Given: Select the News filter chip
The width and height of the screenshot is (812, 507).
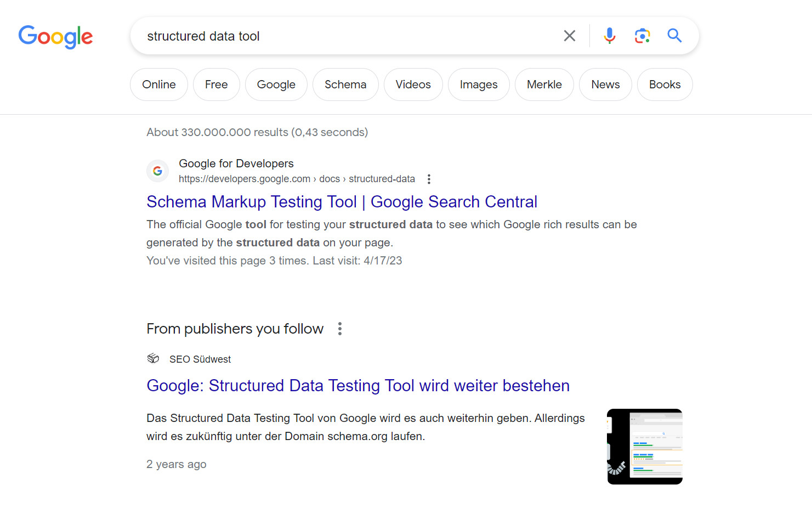Looking at the screenshot, I should click(x=605, y=84).
